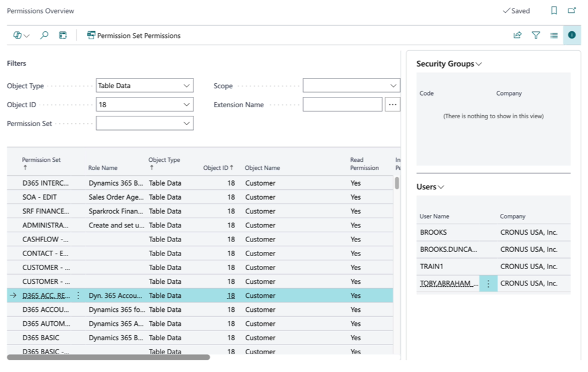Select the CONTACT - E... row

coord(200,253)
